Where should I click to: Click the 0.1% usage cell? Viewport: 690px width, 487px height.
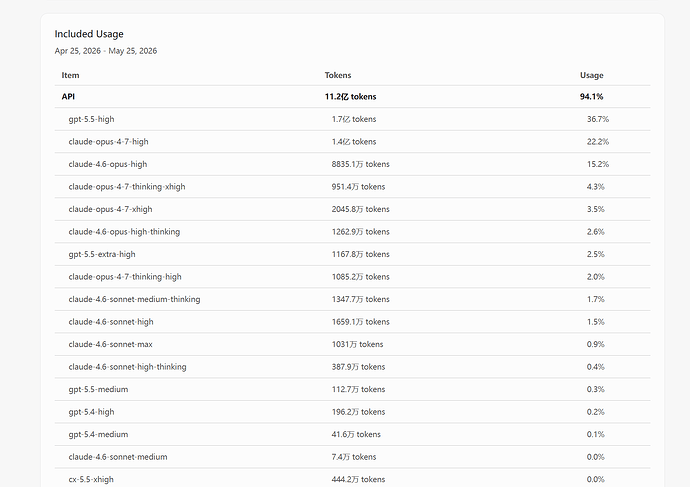tap(596, 434)
